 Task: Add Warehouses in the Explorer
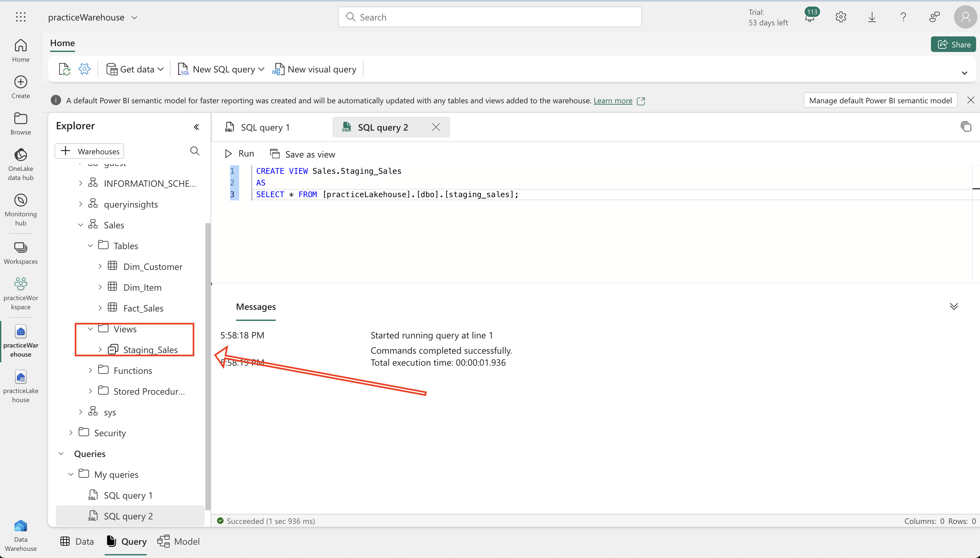(89, 151)
